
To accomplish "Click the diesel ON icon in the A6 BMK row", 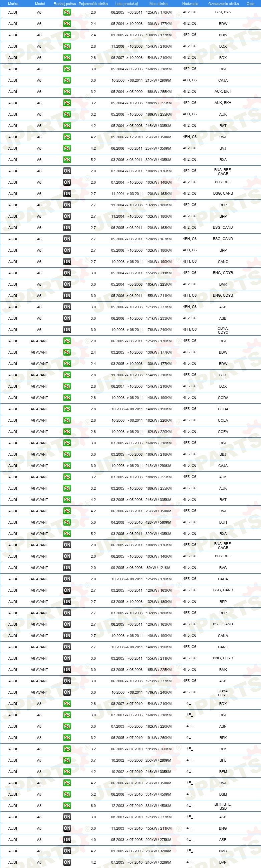I will pos(67,284).
